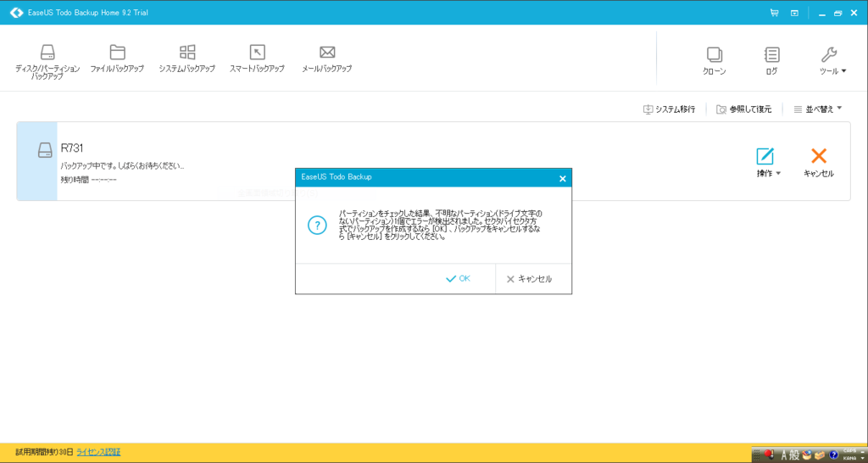This screenshot has width=868, height=463.
Task: Open the License Activation (ライセンス認証) link
Action: (98, 453)
